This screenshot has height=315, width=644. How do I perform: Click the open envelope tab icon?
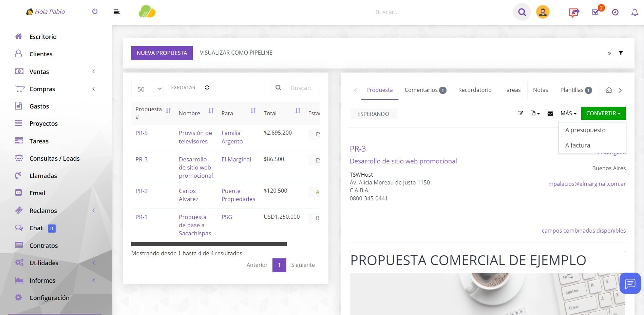tap(609, 90)
